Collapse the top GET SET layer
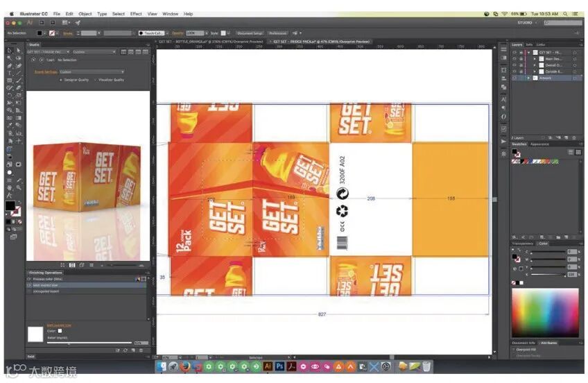 click(x=529, y=53)
